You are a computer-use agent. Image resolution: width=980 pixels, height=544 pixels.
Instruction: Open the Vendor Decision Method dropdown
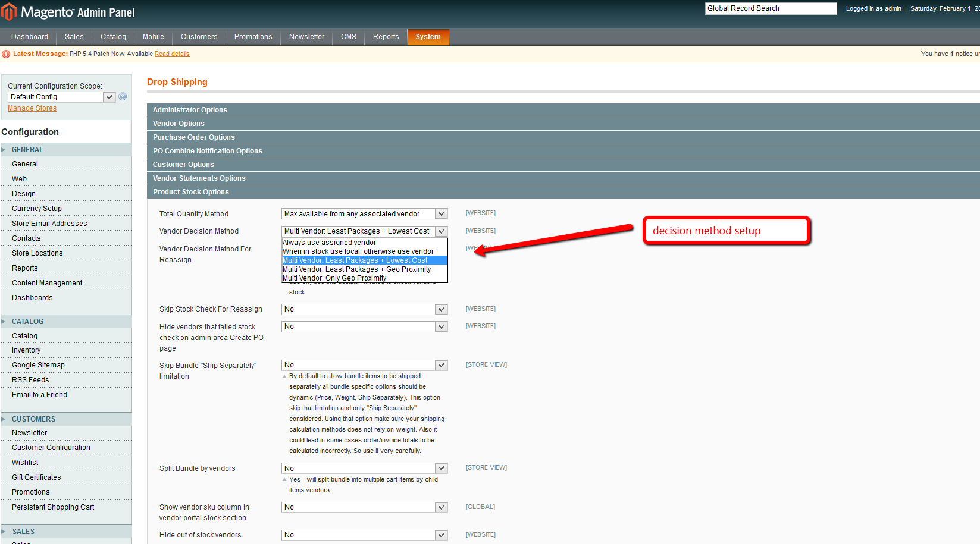364,231
